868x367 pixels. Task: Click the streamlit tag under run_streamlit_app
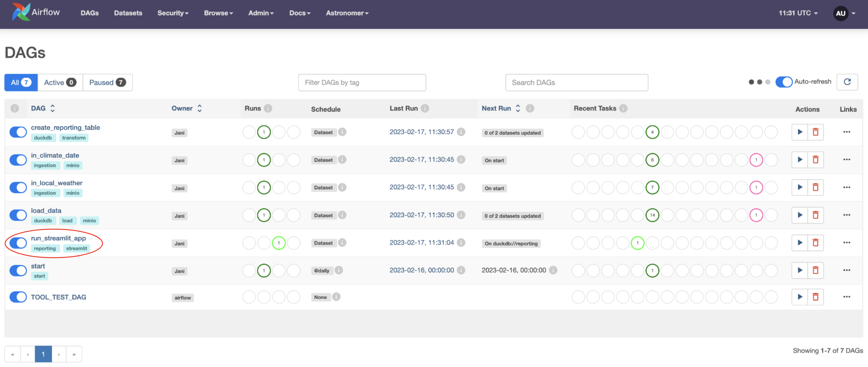pyautogui.click(x=77, y=248)
